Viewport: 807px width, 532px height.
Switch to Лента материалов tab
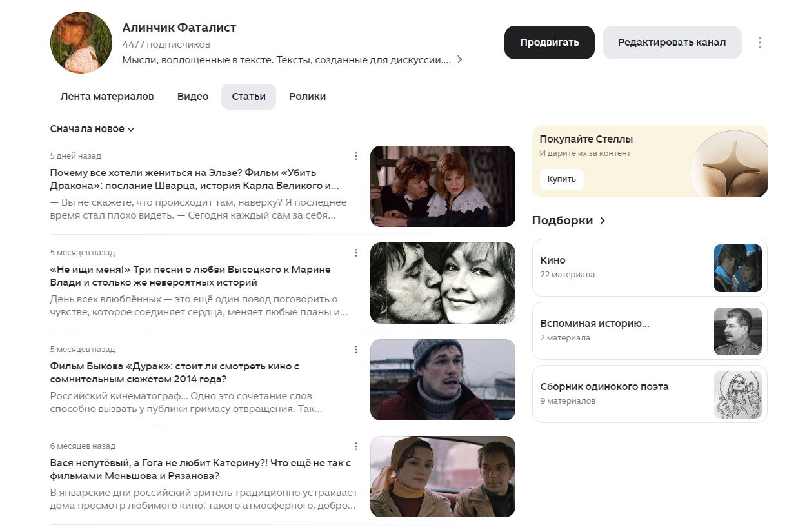[x=107, y=97]
